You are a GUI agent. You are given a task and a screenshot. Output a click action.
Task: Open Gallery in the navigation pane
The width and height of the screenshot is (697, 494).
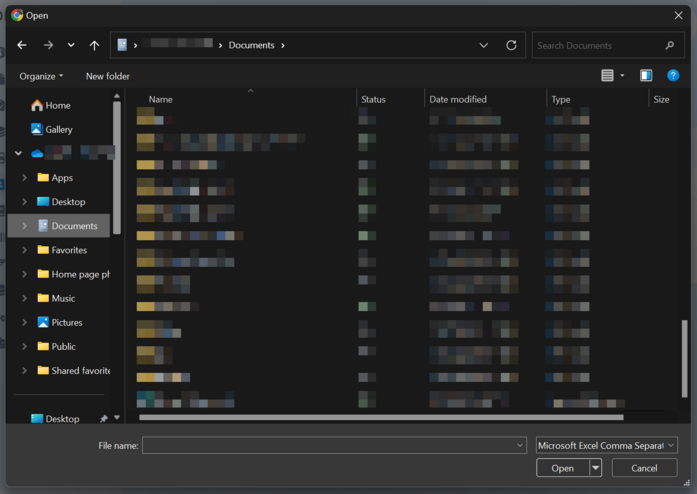coord(58,129)
